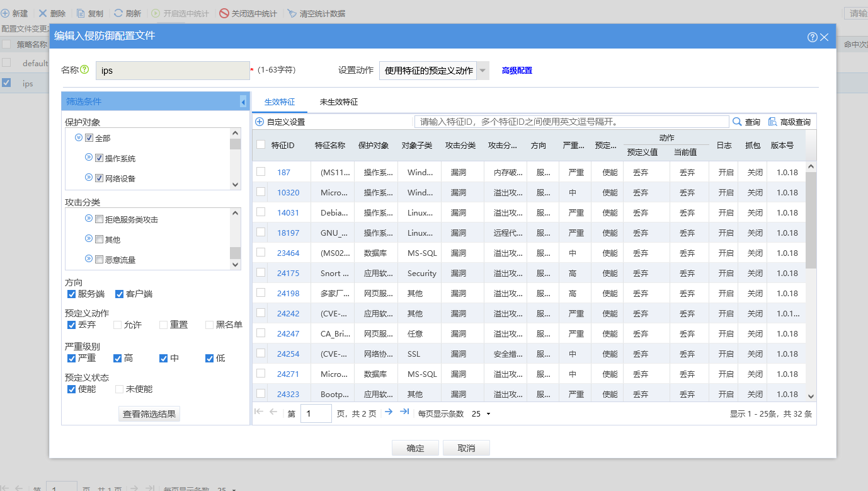Switch to the 未生效特征 tab
The height and width of the screenshot is (491, 868).
click(338, 101)
